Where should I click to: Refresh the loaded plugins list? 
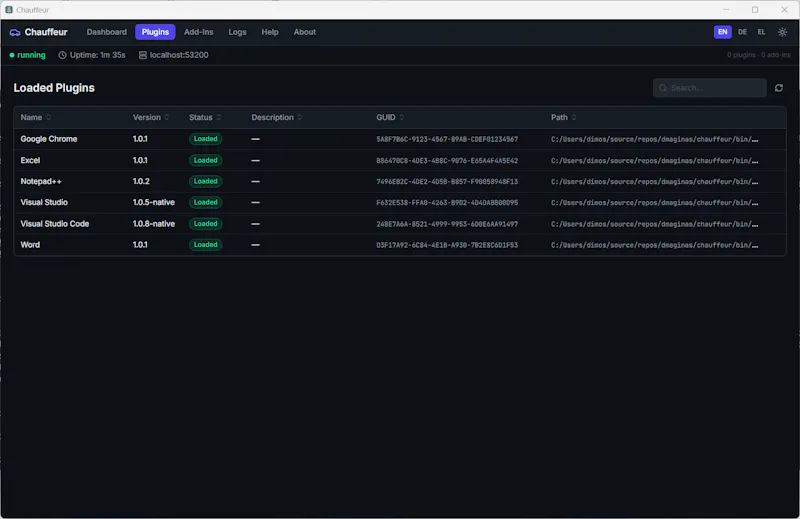(x=779, y=88)
